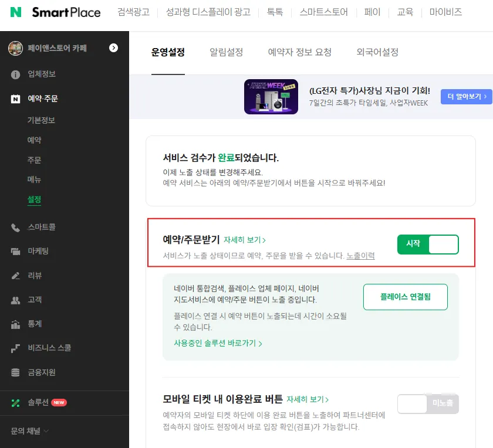Open 마케팅 in the sidebar
Screen dimensions: 493x448
(x=38, y=251)
